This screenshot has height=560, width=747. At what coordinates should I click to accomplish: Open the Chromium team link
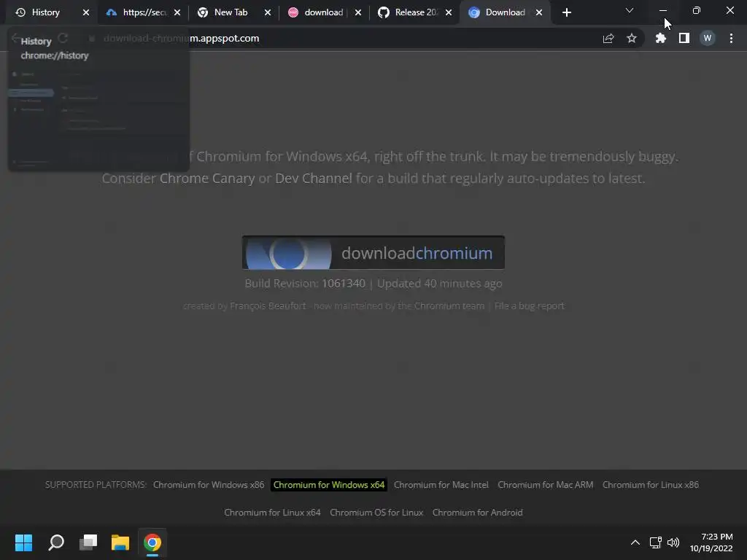(449, 306)
